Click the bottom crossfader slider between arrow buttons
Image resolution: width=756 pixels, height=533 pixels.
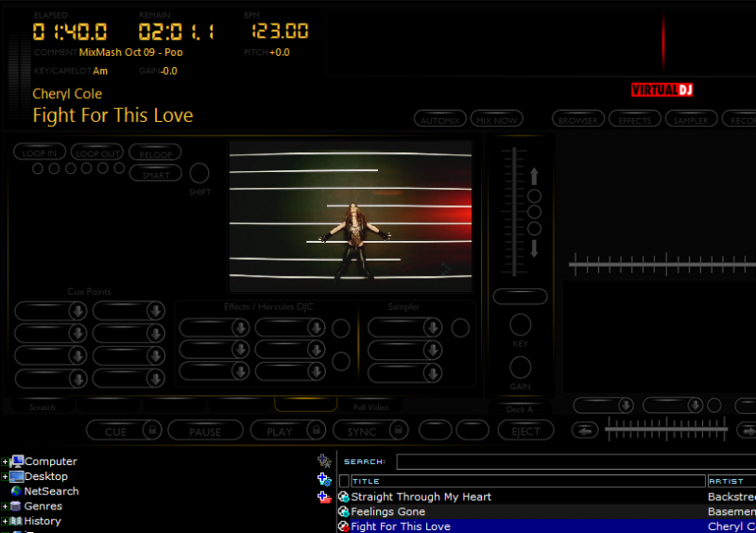tap(666, 429)
